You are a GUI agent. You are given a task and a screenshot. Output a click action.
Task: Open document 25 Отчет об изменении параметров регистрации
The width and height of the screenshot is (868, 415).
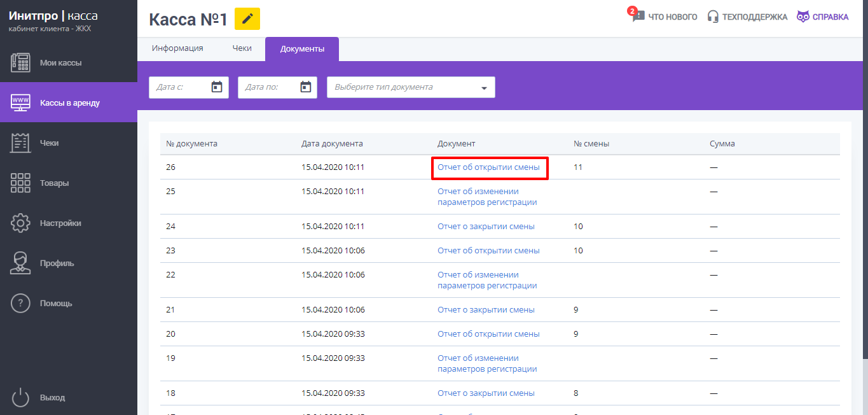click(x=487, y=197)
